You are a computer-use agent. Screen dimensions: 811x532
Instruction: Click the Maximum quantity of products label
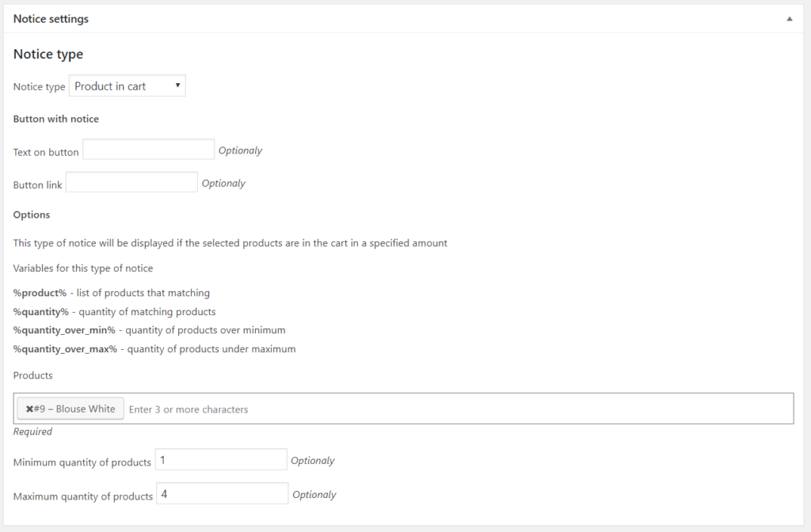click(83, 496)
